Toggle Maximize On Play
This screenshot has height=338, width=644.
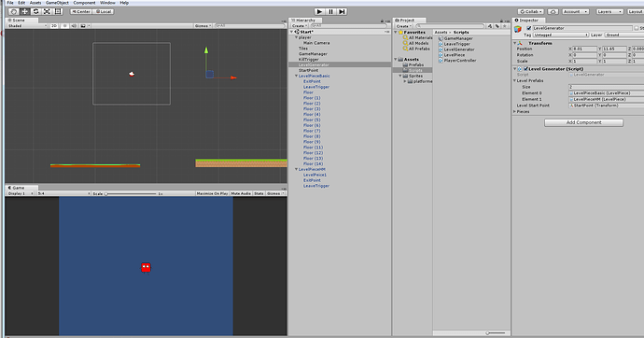[213, 193]
